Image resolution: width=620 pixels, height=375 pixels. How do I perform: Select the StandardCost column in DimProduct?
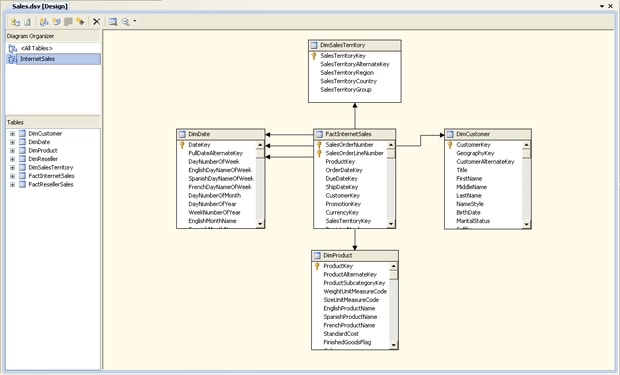pyautogui.click(x=341, y=334)
